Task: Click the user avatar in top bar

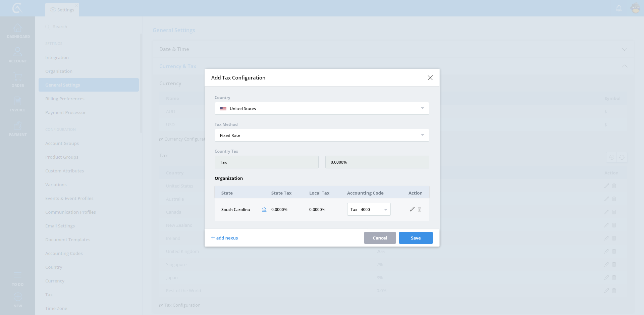Action: (635, 8)
